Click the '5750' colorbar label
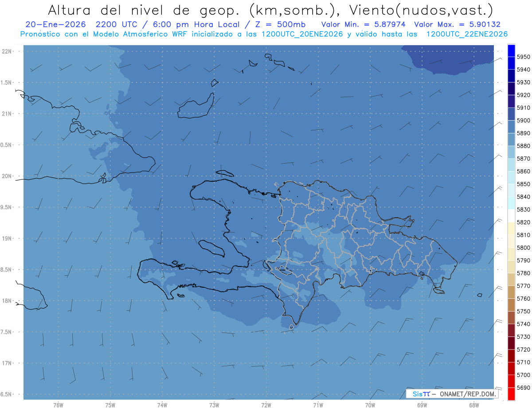 click(x=523, y=311)
